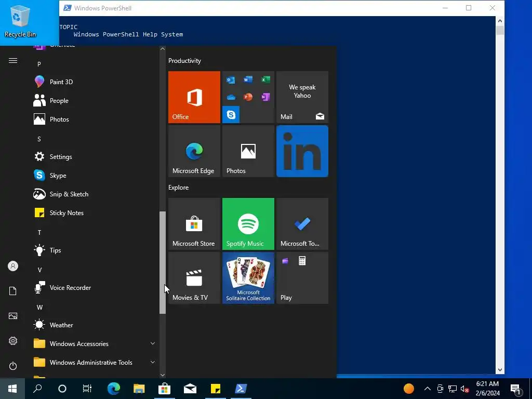This screenshot has width=532, height=399.
Task: Click Outlook icon in Office apps tile
Action: pos(231,80)
